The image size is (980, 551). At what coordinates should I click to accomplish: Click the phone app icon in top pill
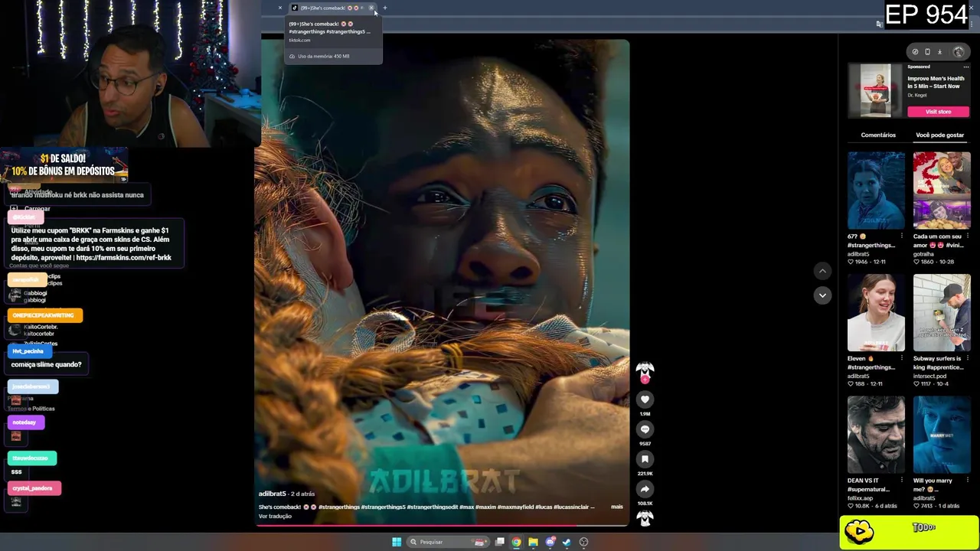coord(927,52)
